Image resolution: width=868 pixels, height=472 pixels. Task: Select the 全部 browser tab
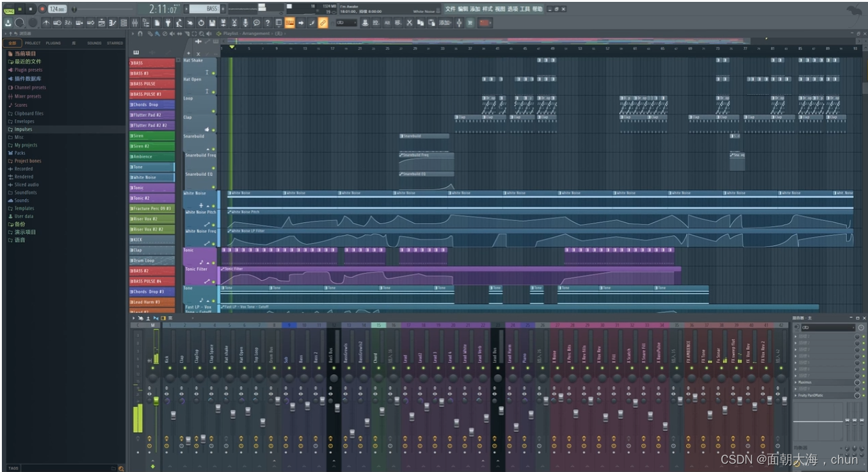(x=12, y=43)
